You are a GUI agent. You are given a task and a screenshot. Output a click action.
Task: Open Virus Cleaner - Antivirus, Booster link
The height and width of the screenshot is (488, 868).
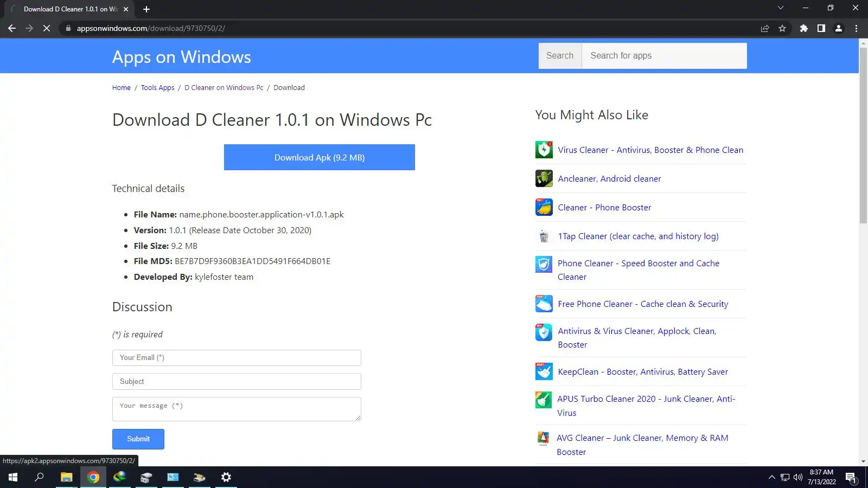pyautogui.click(x=650, y=150)
